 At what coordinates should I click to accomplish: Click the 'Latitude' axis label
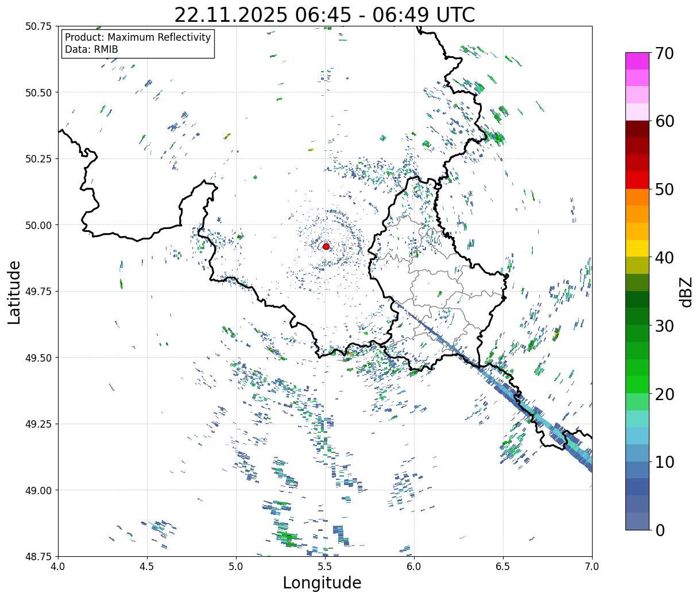click(x=14, y=292)
